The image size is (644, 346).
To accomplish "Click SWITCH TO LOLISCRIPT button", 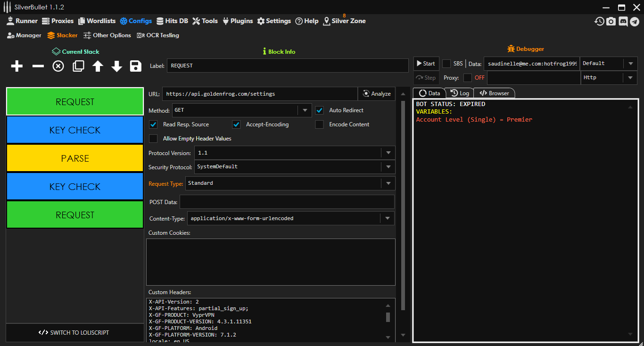I will coord(75,333).
